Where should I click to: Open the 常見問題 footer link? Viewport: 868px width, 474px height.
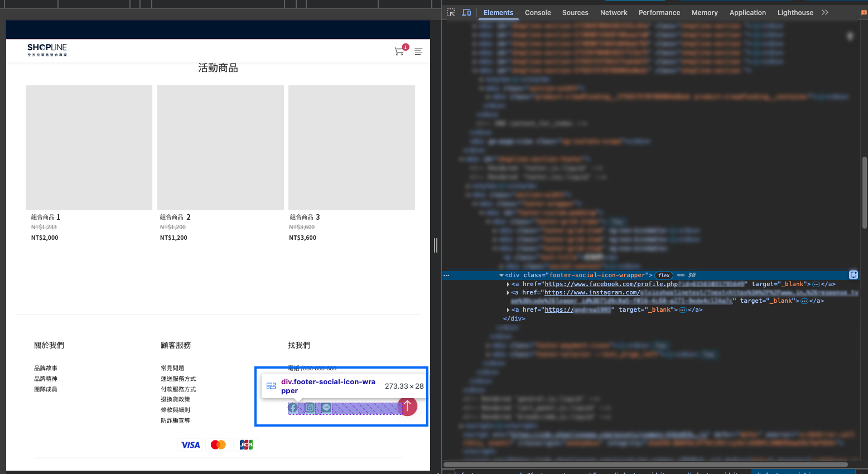tap(172, 368)
